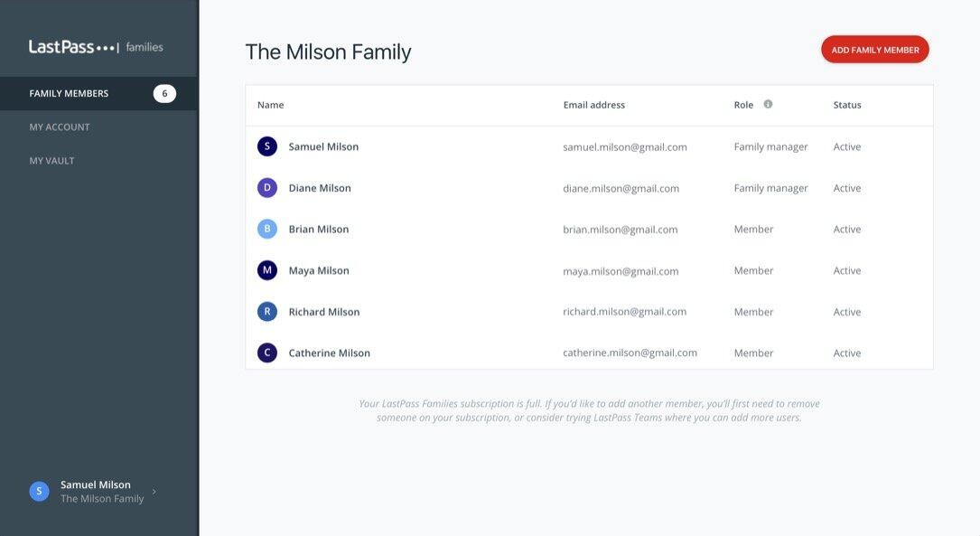Screen dimensions: 980x536
Task: Click Brian Milson's light blue avatar
Action: pyautogui.click(x=266, y=230)
